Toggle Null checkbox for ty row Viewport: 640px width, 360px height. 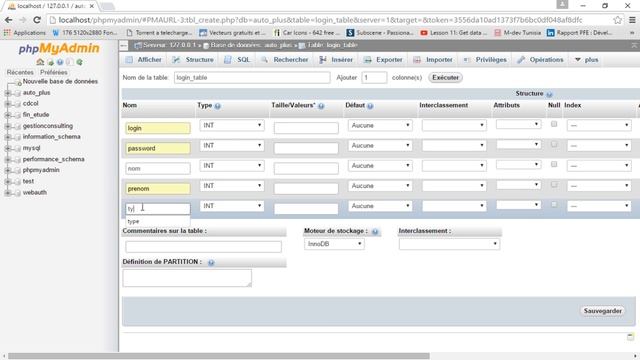pos(554,204)
